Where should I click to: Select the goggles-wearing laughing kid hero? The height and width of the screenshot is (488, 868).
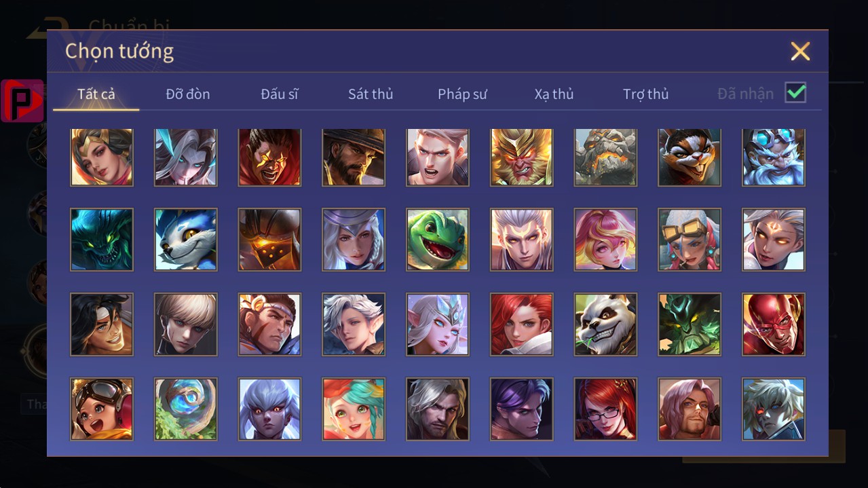coord(102,409)
